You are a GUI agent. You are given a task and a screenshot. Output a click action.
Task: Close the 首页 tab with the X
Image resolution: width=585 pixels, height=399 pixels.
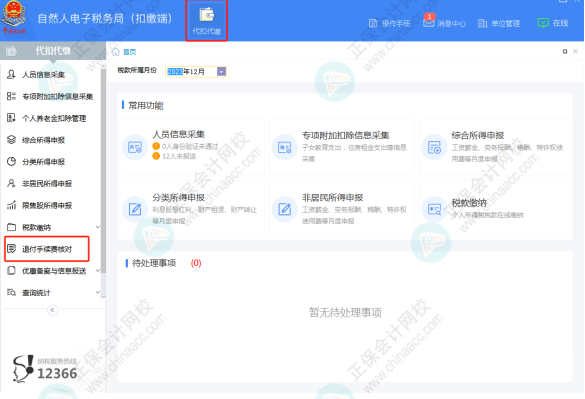[x=575, y=51]
